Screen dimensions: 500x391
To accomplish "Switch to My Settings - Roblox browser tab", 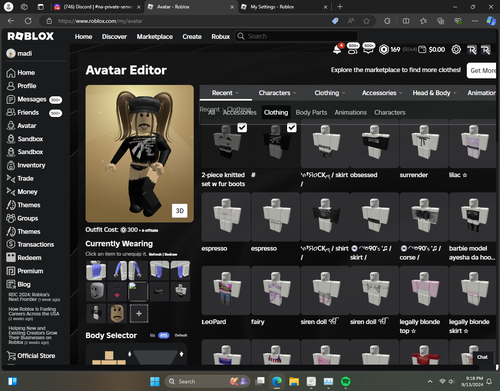I will (x=282, y=7).
